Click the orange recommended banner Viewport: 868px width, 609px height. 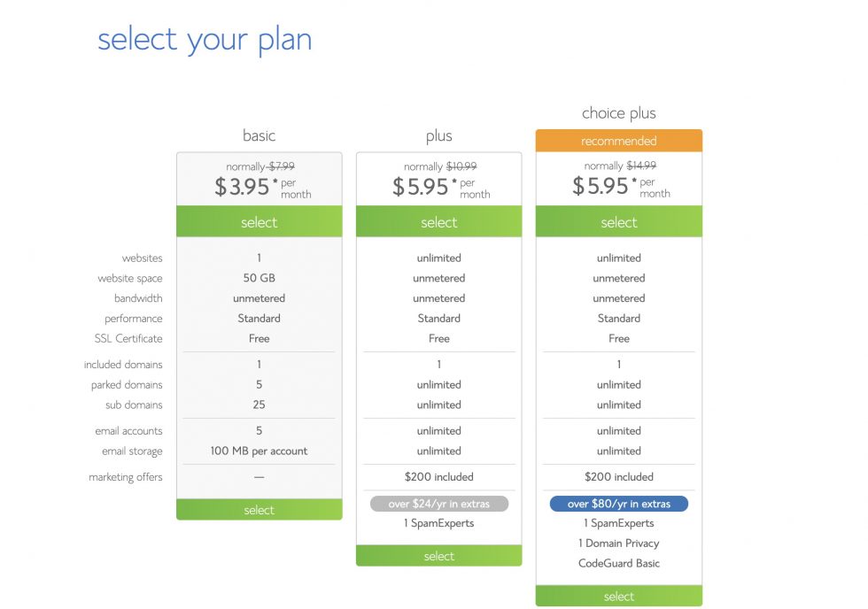pyautogui.click(x=619, y=141)
